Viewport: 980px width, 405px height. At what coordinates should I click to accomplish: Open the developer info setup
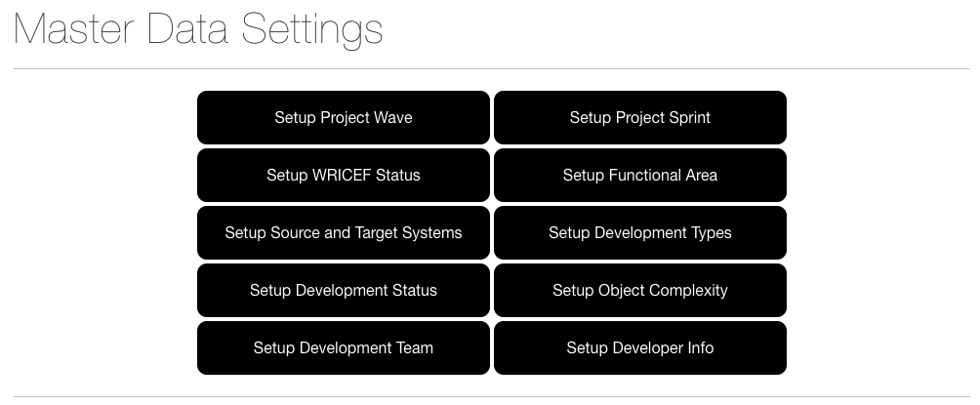(640, 348)
